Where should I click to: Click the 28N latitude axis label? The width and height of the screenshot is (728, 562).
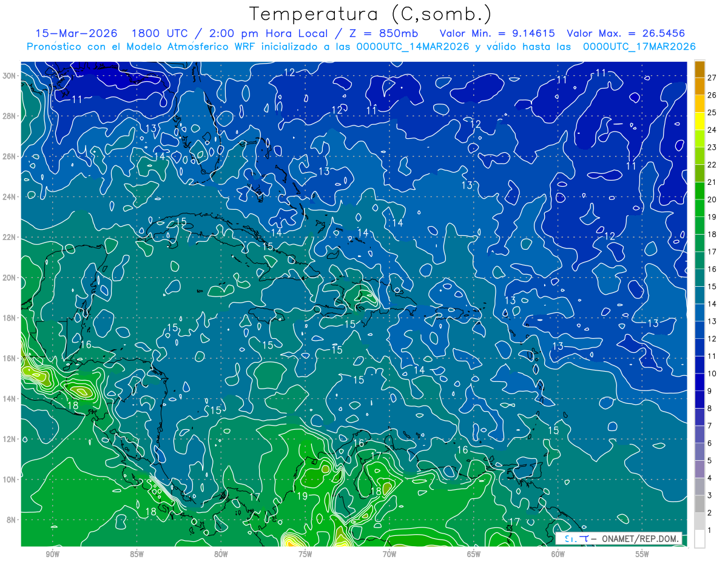click(x=10, y=116)
